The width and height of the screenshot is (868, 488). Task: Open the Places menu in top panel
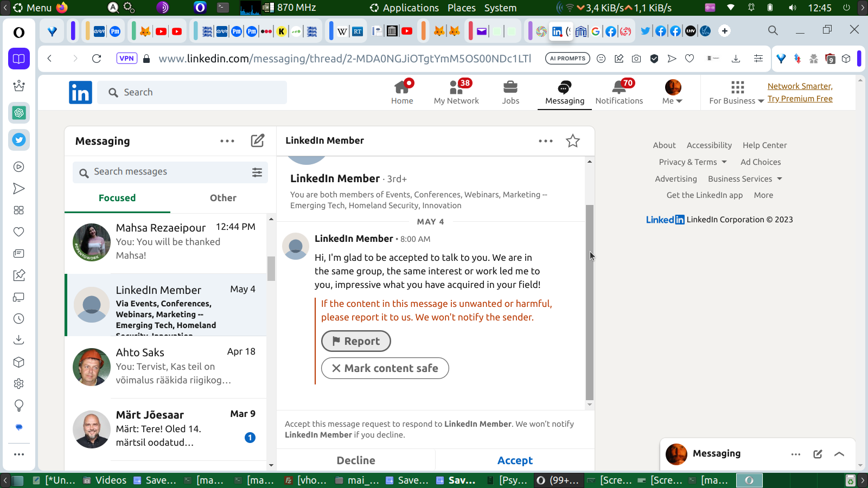pos(462,8)
